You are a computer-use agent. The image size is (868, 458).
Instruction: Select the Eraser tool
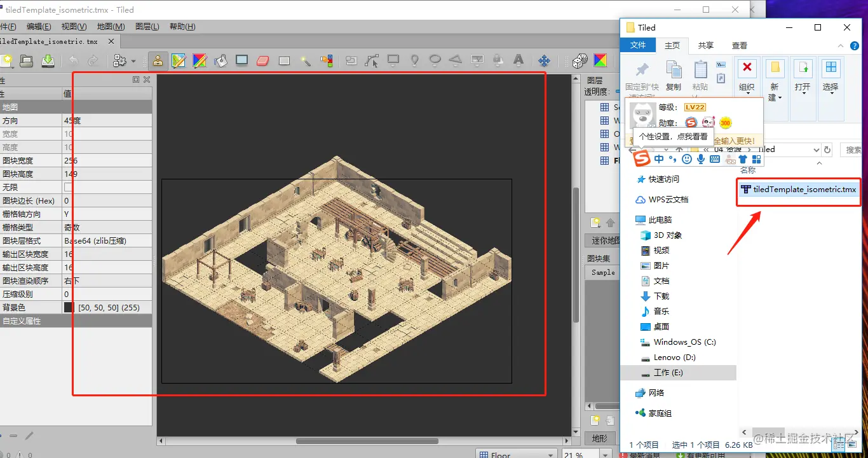click(x=263, y=61)
